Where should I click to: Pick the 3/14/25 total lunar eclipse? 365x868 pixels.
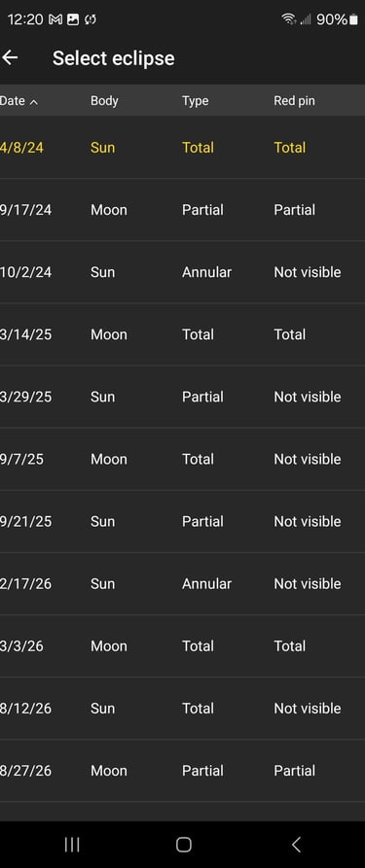183,334
